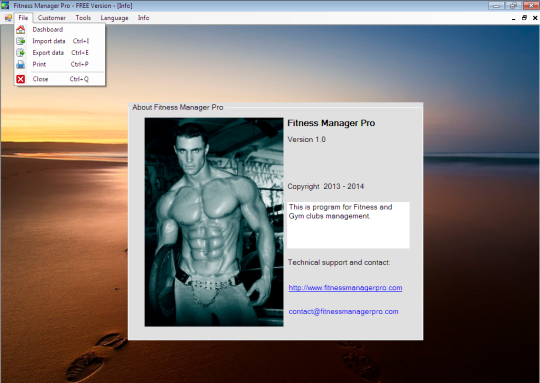Click the main window restore button
Image resolution: width=540 pixels, height=383 pixels.
[513, 6]
